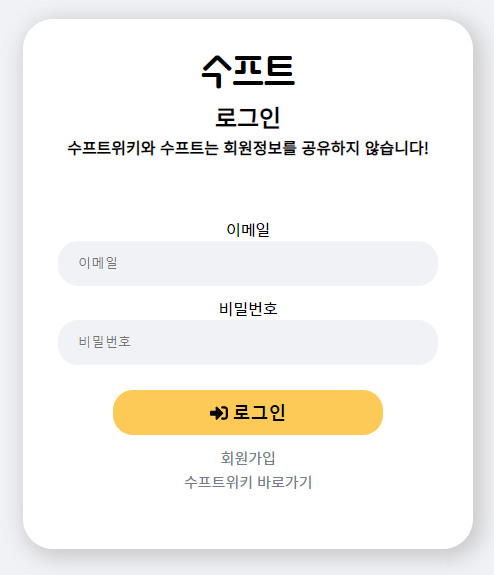494x575 pixels.
Task: Select the right end of the password field
Action: point(422,342)
